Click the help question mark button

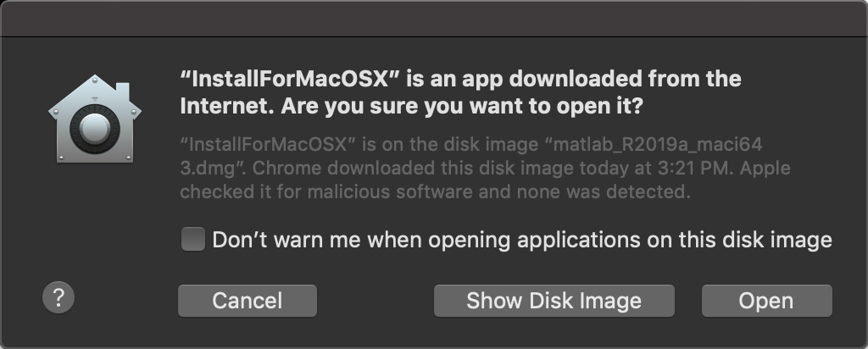point(58,297)
